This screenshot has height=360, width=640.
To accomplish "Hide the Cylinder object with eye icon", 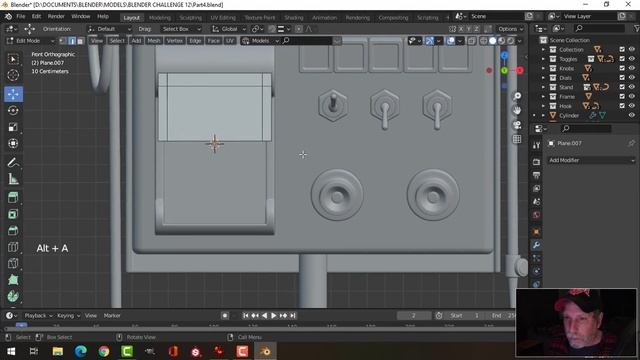I will tap(632, 115).
